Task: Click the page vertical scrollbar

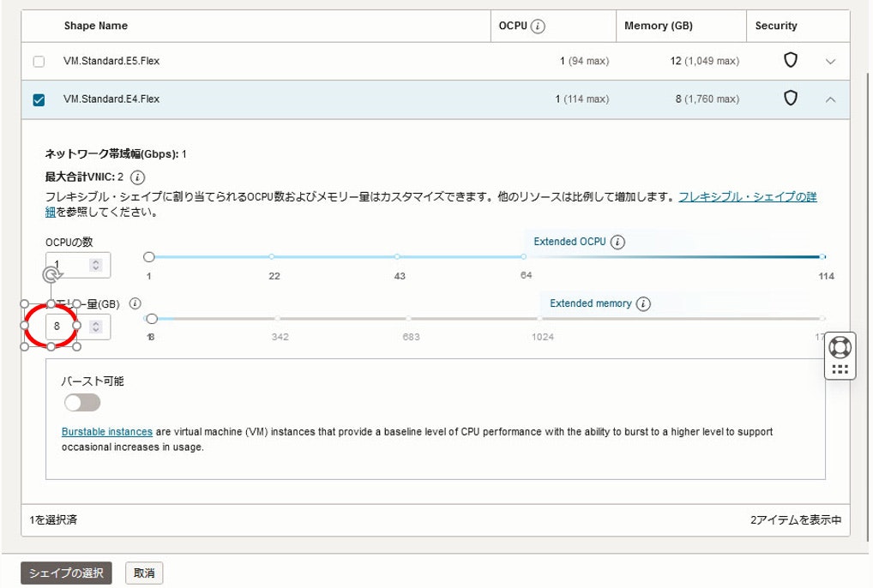Action: click(x=867, y=306)
